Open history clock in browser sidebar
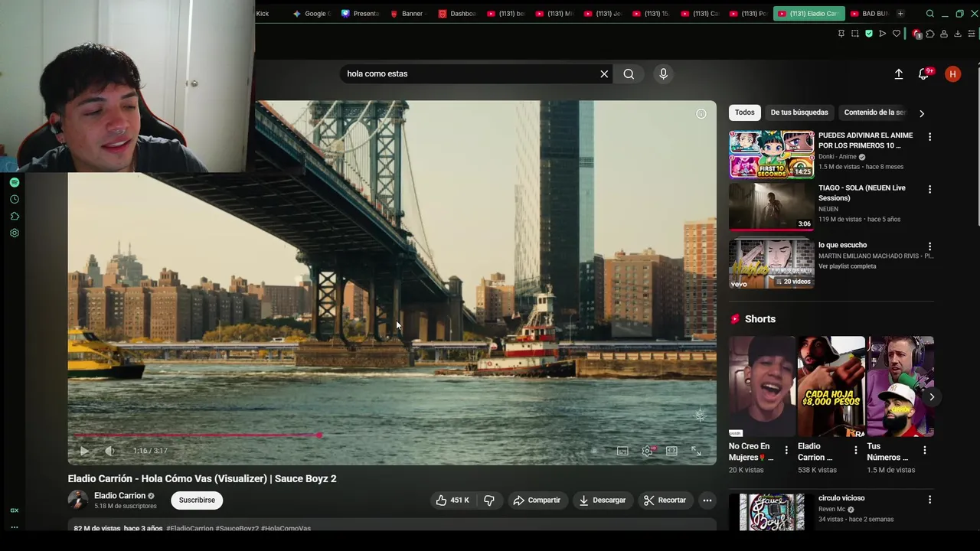 point(14,199)
